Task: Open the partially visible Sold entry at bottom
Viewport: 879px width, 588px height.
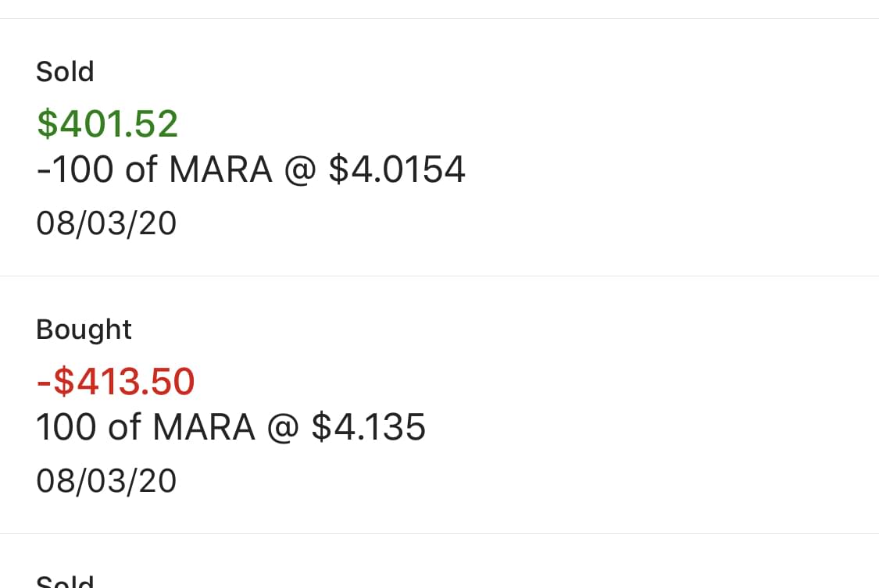Action: pos(65,580)
